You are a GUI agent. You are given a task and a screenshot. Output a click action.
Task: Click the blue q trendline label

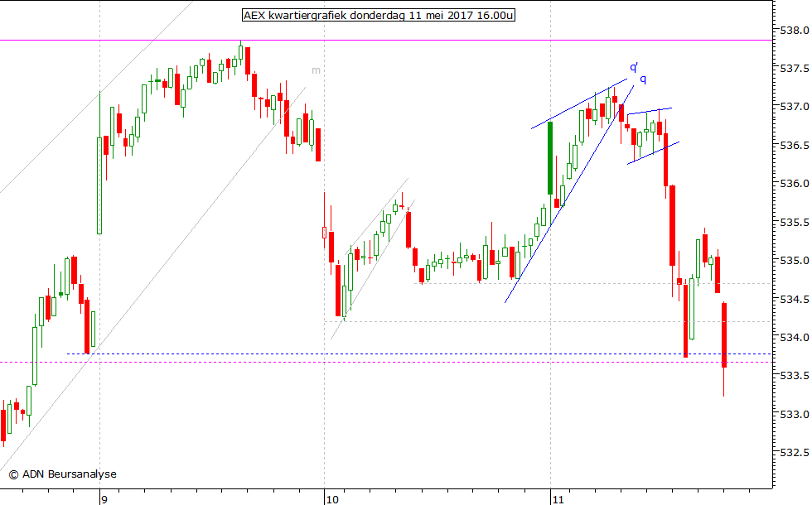pos(643,79)
